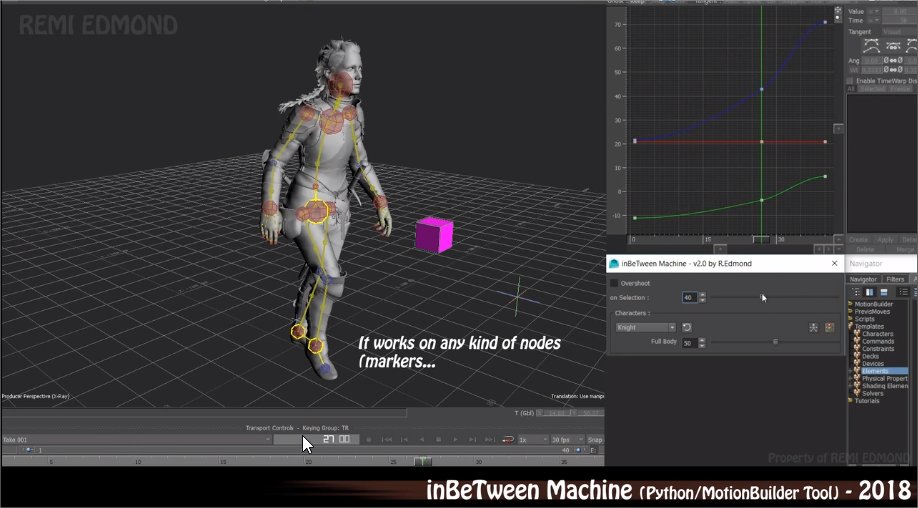The image size is (918, 508).
Task: Open the 1x playback speed dropdown
Action: pos(533,440)
